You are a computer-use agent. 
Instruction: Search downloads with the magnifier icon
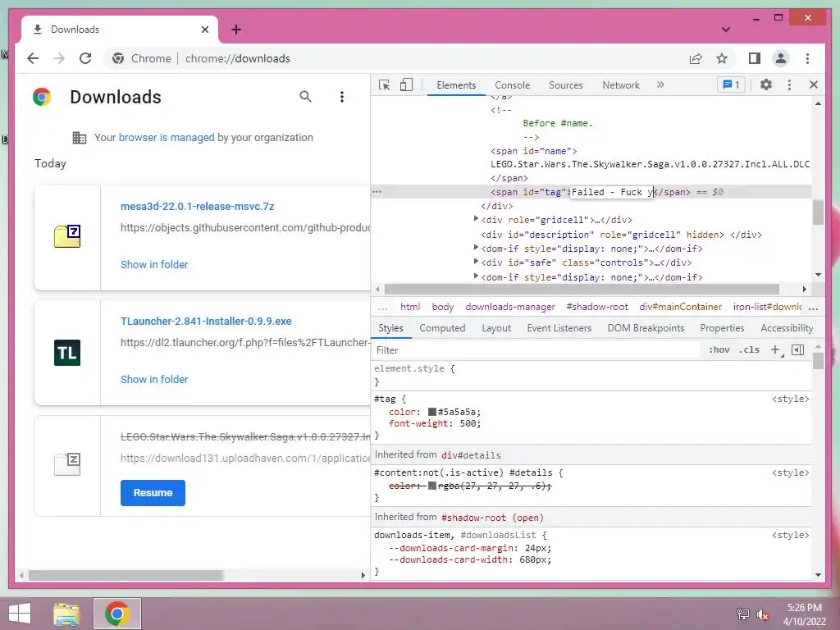point(305,97)
